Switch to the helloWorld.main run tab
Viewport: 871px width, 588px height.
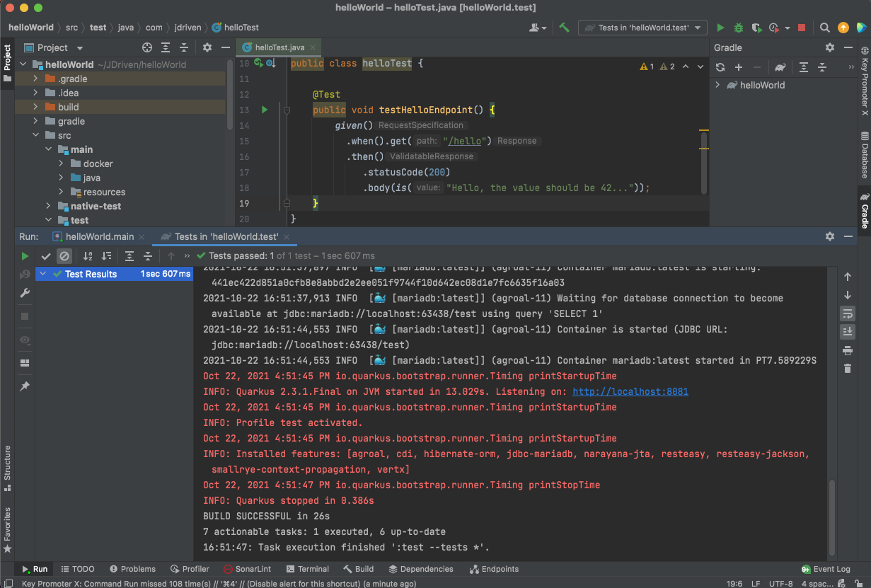tap(99, 236)
